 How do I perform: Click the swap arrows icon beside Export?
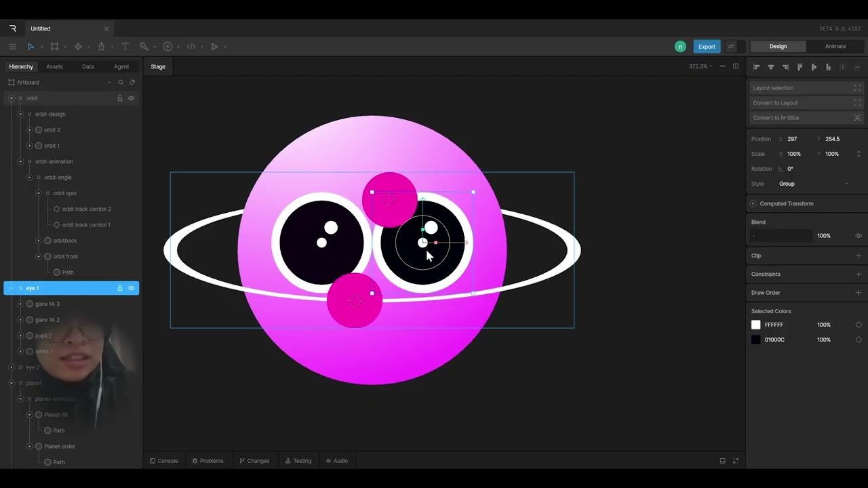pos(731,47)
